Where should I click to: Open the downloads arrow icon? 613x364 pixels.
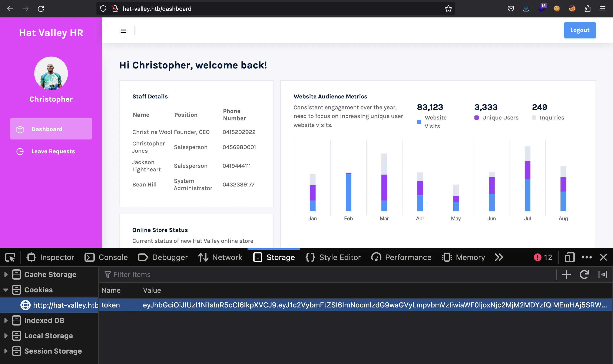[x=526, y=9]
